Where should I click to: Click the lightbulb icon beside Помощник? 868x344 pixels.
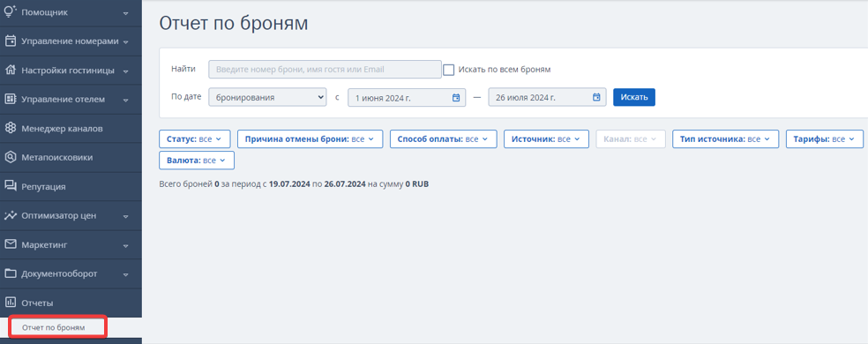(10, 11)
